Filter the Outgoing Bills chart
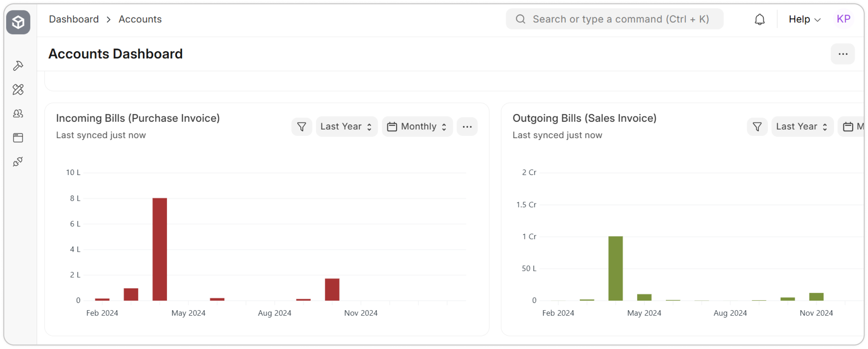Screen dimensions: 868x349 (x=757, y=127)
